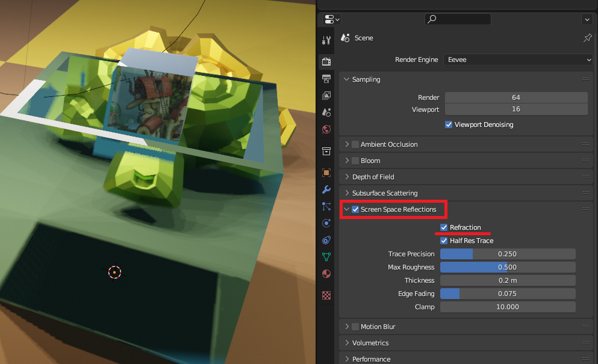Screen dimensions: 598x364
Task: Open the View Layer properties tab
Action: pyautogui.click(x=326, y=95)
